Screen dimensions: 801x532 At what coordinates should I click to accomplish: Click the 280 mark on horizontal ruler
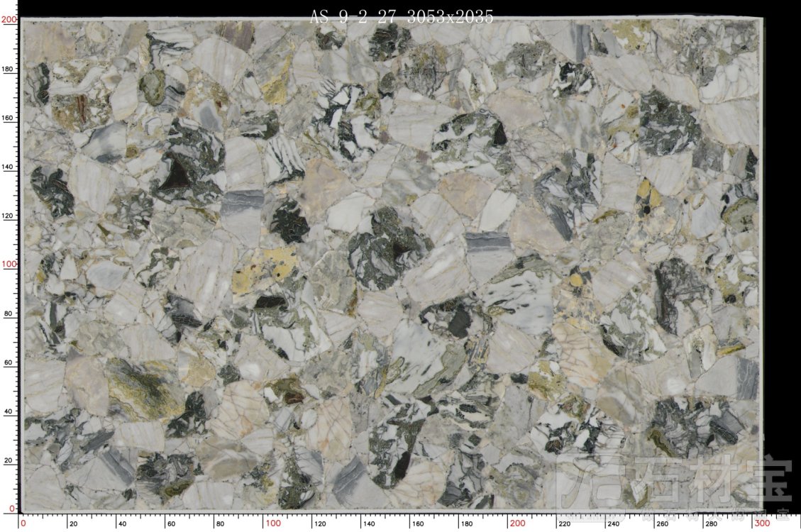(x=713, y=523)
